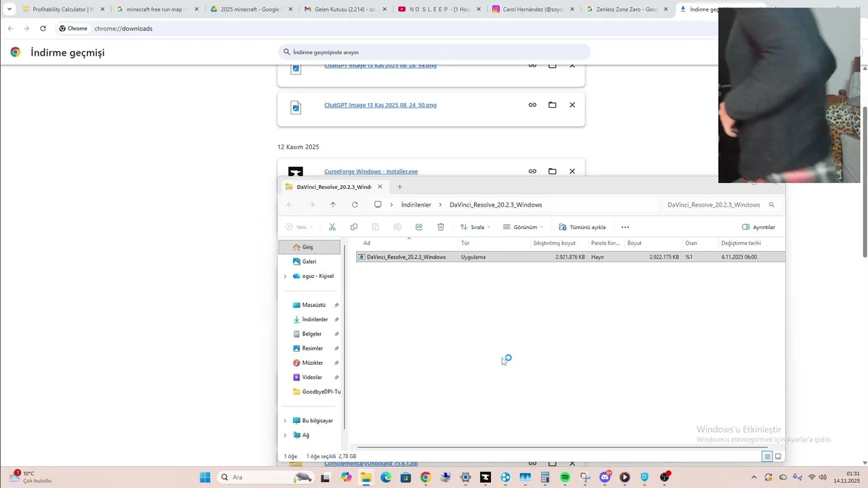The image size is (868, 488).
Task: Toggle the Ayrıntılar details pane
Action: pos(759,227)
